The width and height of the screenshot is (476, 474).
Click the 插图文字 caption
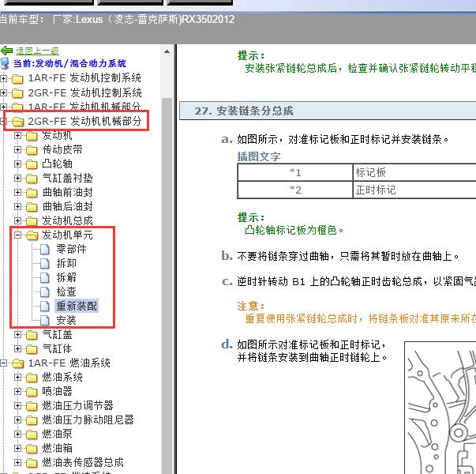click(x=259, y=156)
